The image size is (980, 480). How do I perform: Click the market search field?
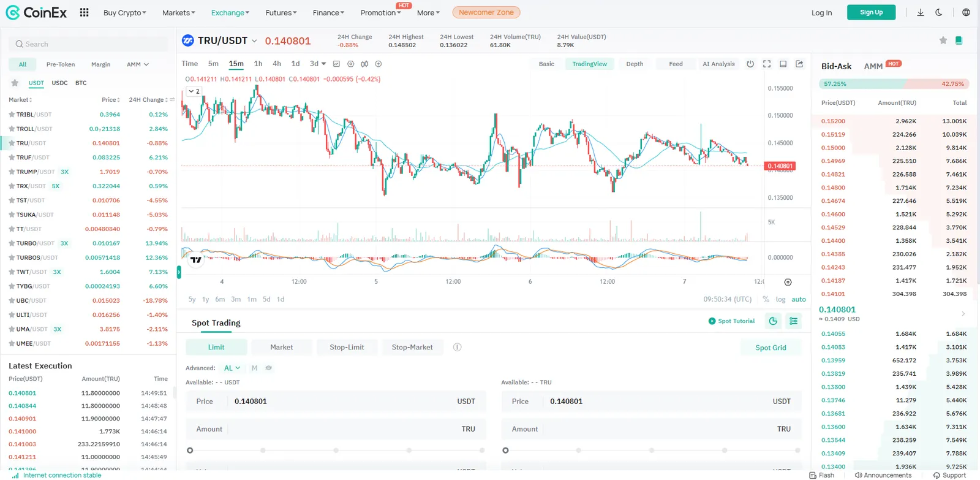point(88,44)
